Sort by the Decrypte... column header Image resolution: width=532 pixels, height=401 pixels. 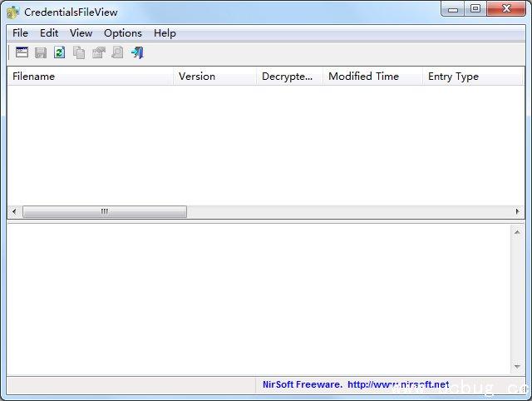pos(290,77)
